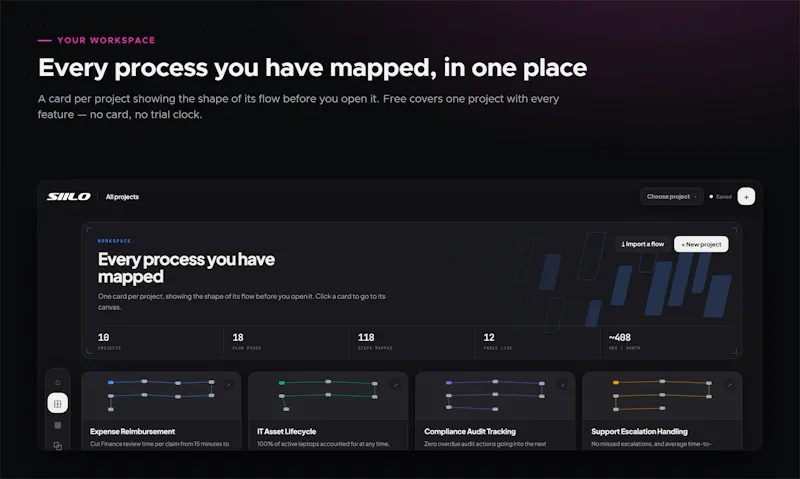
Task: Click the IT Asset Lifecycle card title
Action: 286,432
